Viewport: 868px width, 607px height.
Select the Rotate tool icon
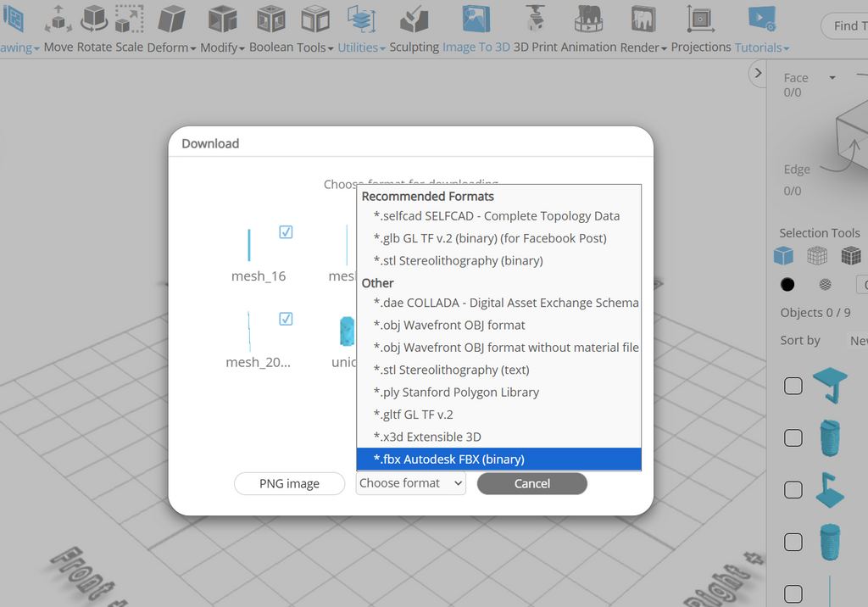(94, 19)
